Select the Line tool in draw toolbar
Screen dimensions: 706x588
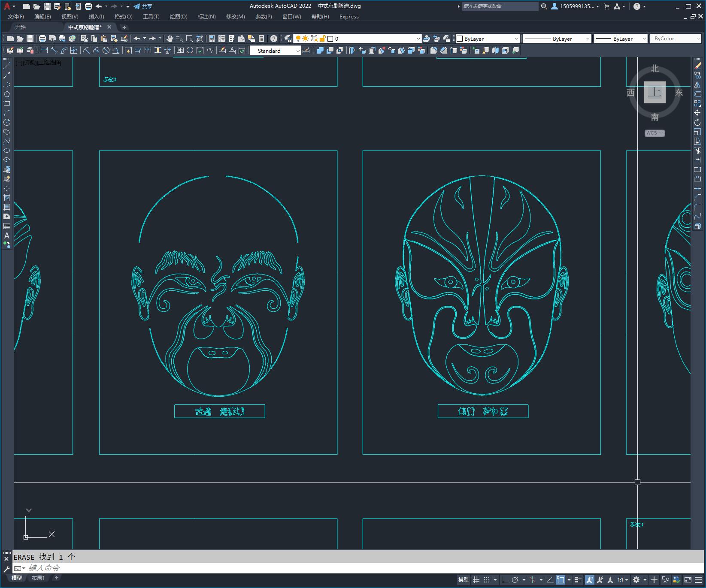[x=7, y=66]
